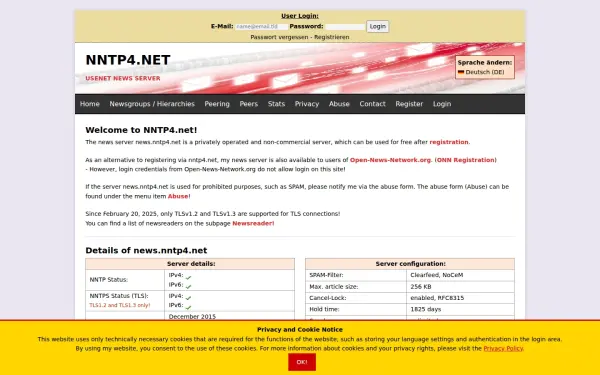Open the Abuse menu item
Screen dimensions: 600x375
click(339, 104)
